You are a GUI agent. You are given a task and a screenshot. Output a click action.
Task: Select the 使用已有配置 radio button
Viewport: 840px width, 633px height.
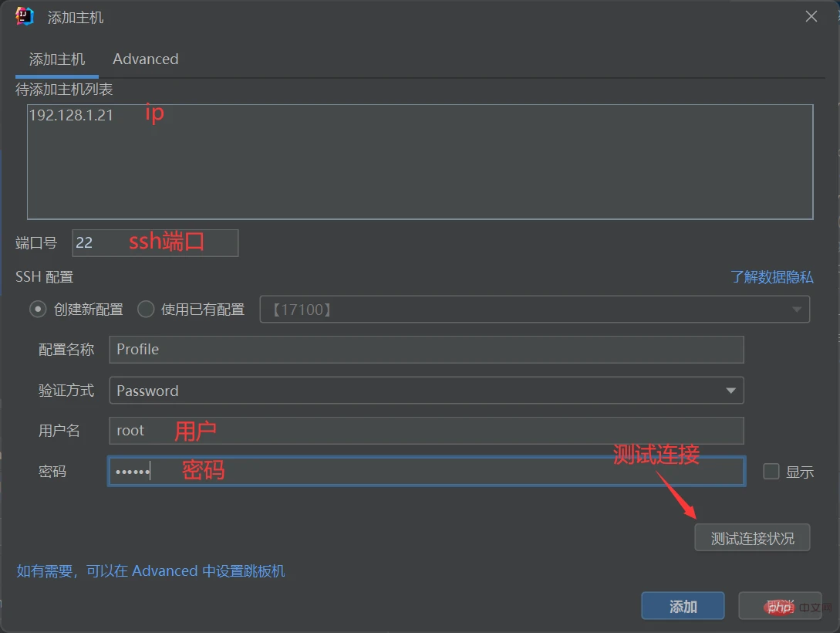click(x=146, y=309)
